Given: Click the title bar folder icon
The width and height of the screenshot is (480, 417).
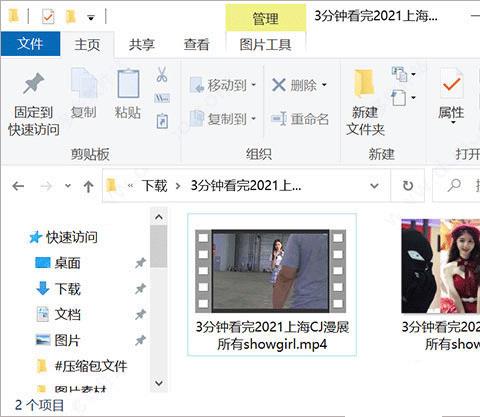Looking at the screenshot, I should point(14,15).
